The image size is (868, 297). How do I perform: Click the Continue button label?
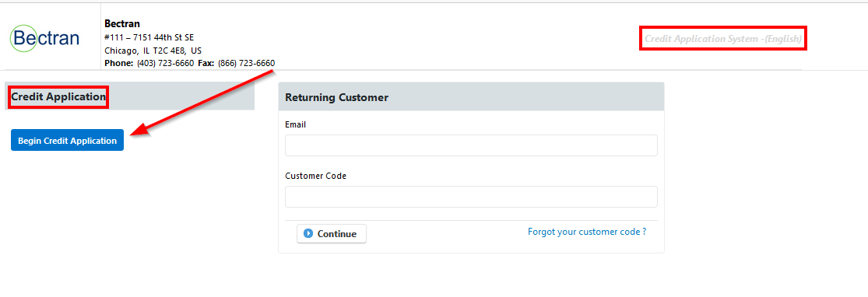coord(336,234)
